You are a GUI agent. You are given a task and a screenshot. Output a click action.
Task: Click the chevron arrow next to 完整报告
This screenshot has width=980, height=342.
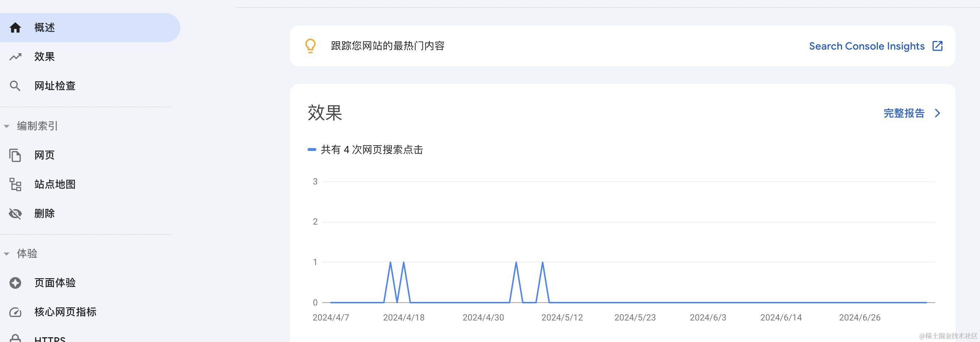click(938, 113)
